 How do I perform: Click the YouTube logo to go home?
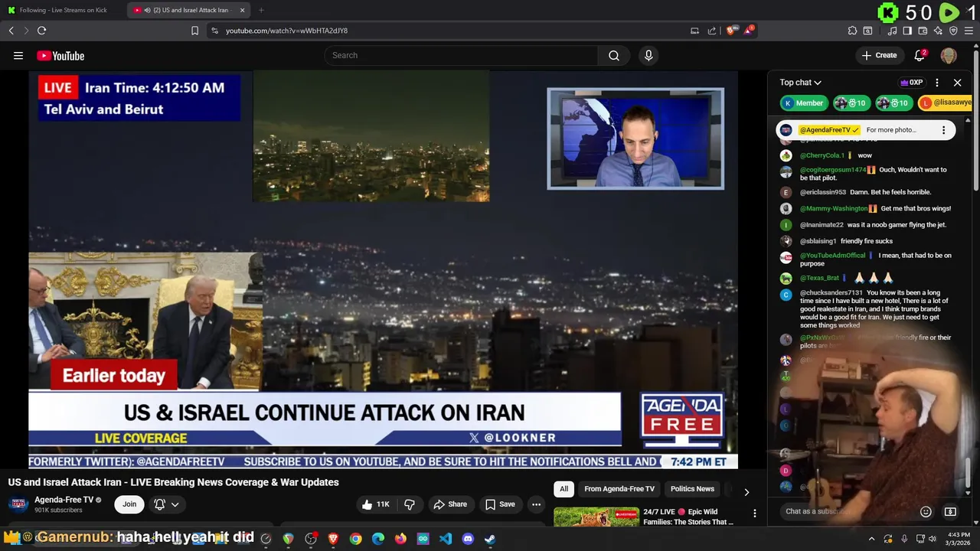click(60, 55)
